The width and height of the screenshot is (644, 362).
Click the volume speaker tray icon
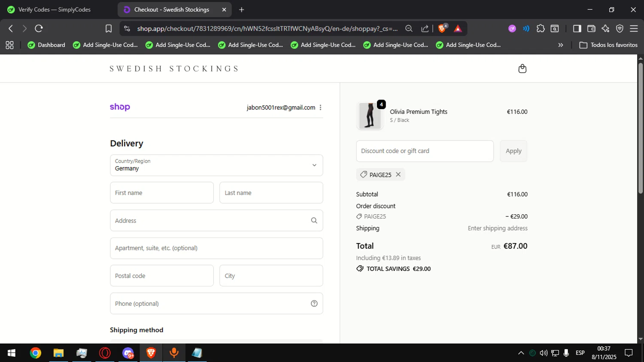click(x=544, y=353)
